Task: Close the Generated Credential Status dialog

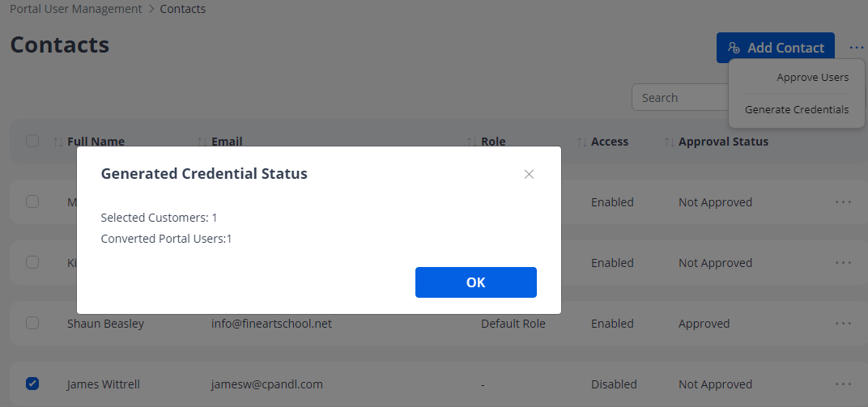Action: pos(529,174)
